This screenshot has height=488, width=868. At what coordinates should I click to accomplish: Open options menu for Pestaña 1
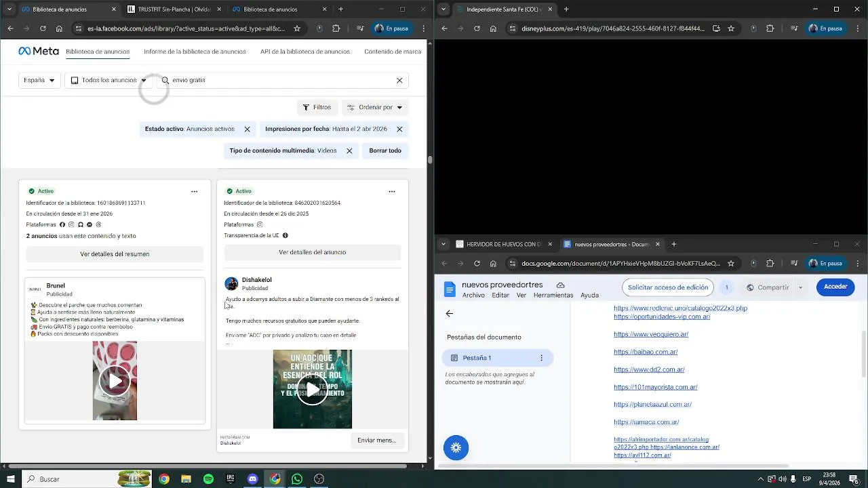541,358
